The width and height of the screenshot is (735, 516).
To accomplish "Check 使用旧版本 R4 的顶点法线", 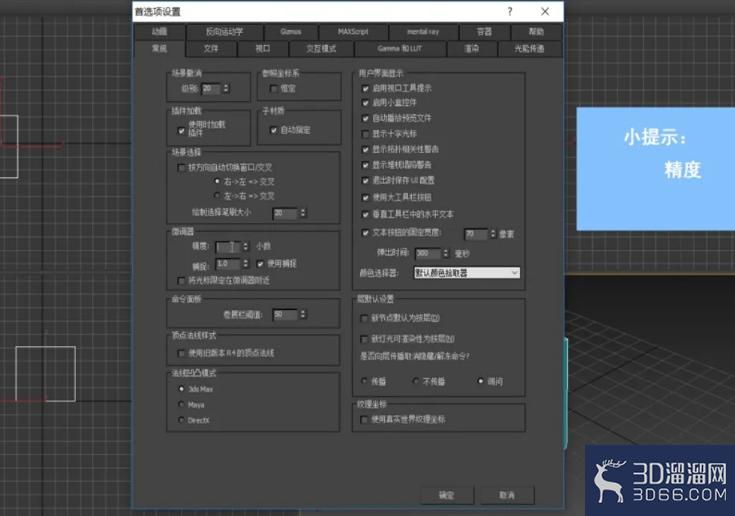I will [x=181, y=353].
